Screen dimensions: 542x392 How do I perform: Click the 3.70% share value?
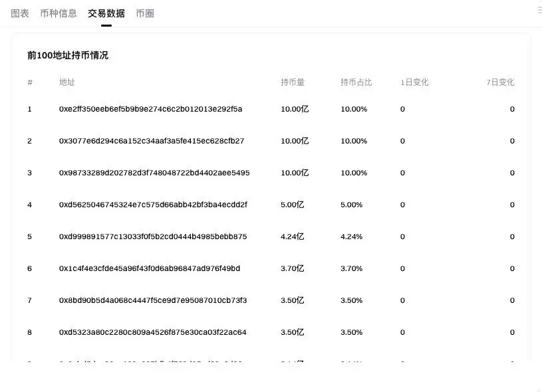click(x=352, y=268)
